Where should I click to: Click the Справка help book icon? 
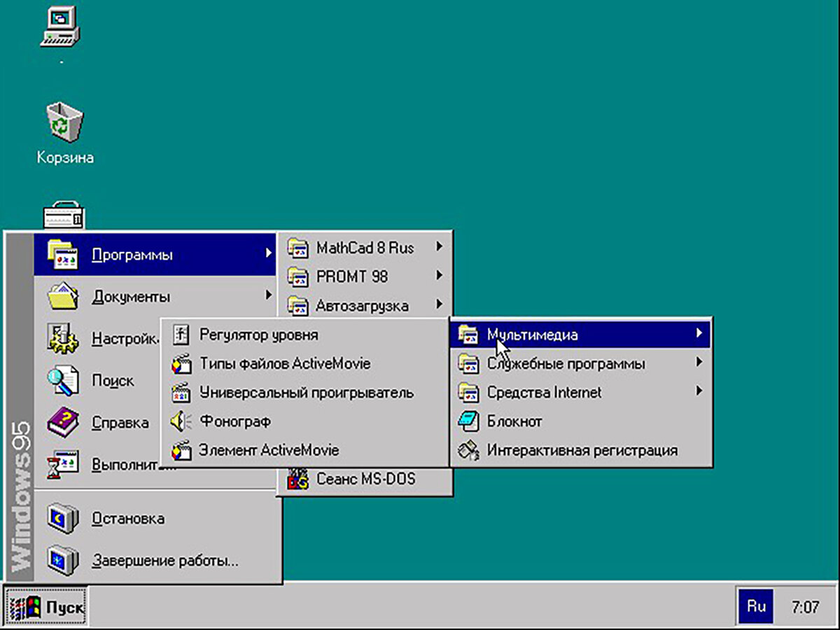click(x=62, y=422)
